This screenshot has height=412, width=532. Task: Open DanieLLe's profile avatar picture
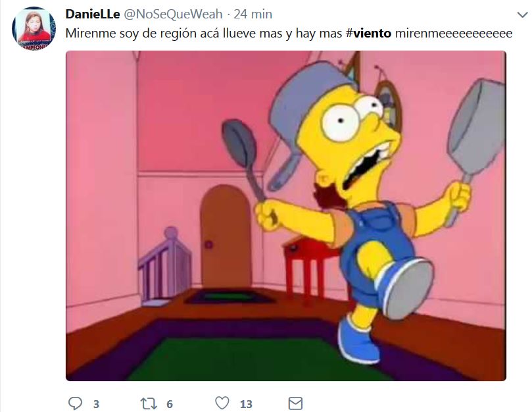click(34, 29)
